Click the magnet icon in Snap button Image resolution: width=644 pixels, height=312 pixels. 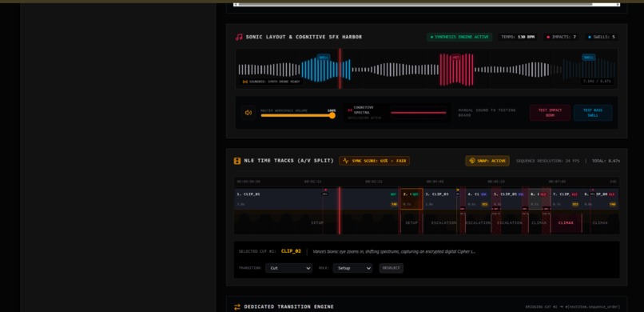(472, 161)
